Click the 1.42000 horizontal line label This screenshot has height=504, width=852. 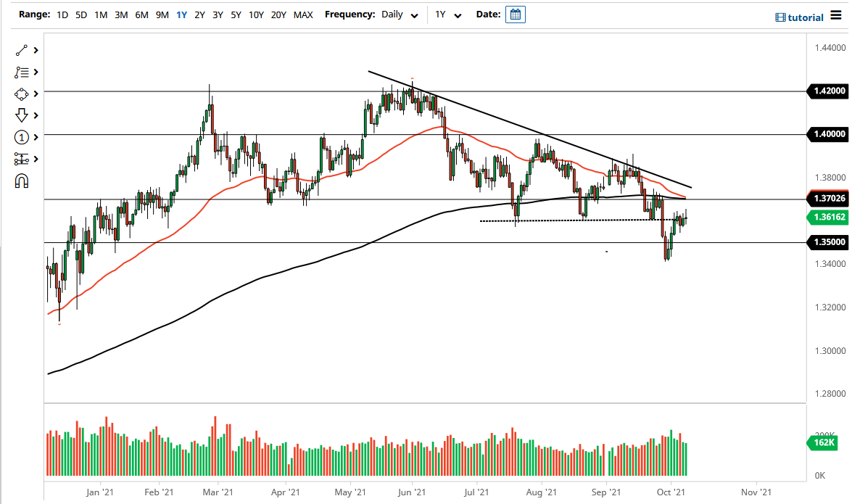click(827, 91)
